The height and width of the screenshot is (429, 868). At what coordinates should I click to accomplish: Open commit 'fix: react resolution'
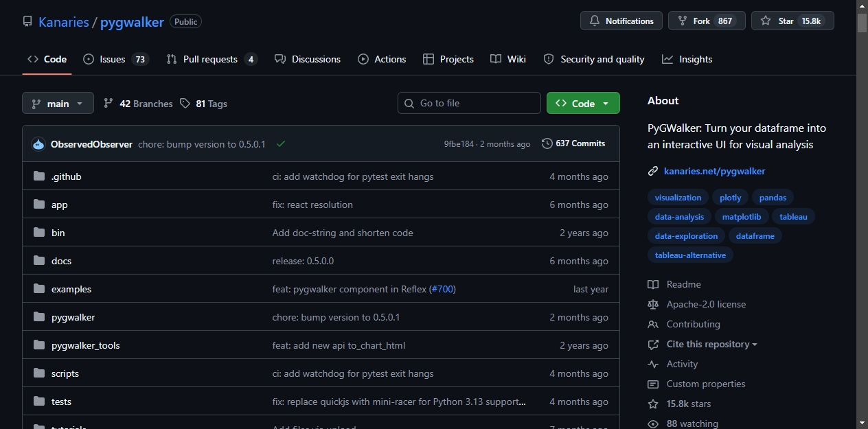(x=312, y=205)
